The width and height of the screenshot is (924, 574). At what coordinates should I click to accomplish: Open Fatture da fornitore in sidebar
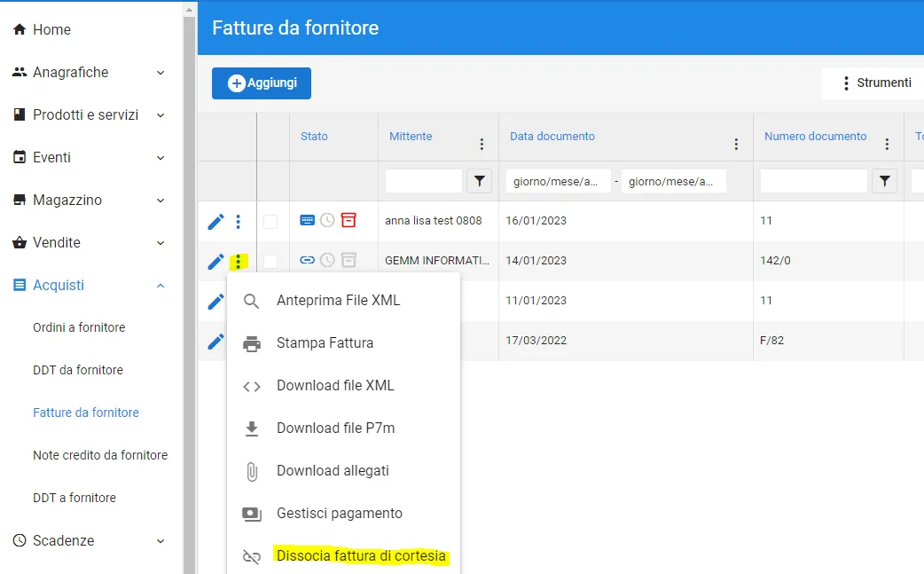click(x=86, y=413)
